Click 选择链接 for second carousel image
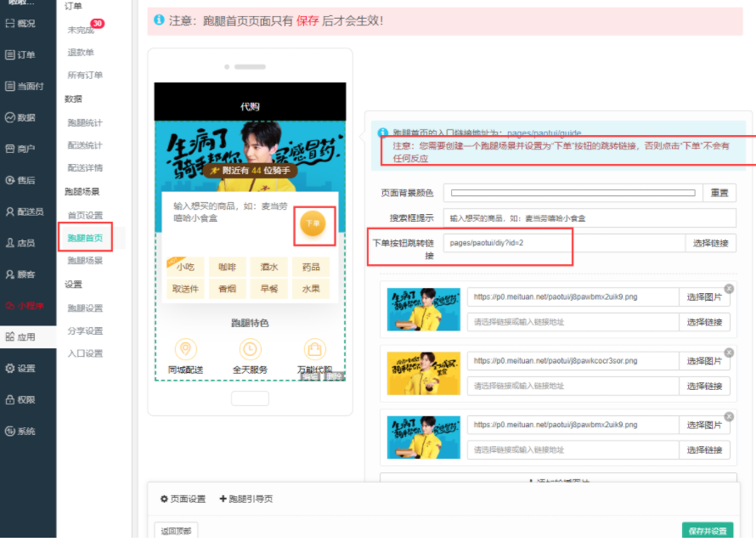Screen dimensions: 756x542 click(x=704, y=386)
